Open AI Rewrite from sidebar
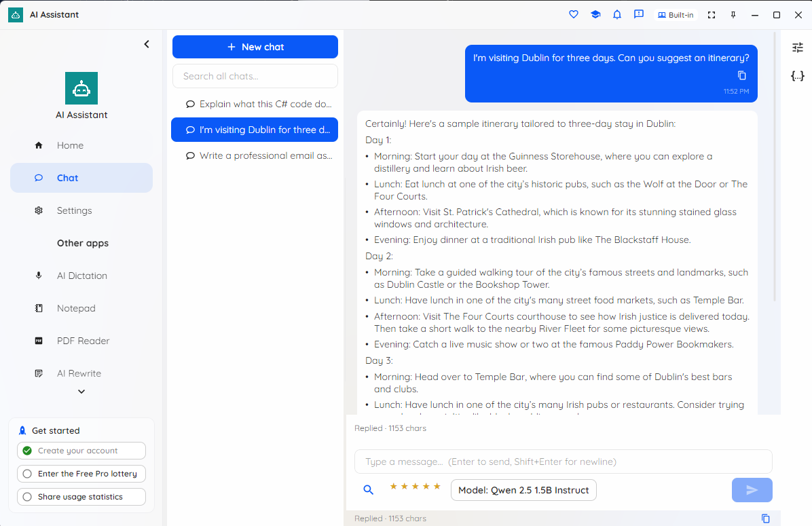Image resolution: width=812 pixels, height=526 pixels. (x=81, y=374)
